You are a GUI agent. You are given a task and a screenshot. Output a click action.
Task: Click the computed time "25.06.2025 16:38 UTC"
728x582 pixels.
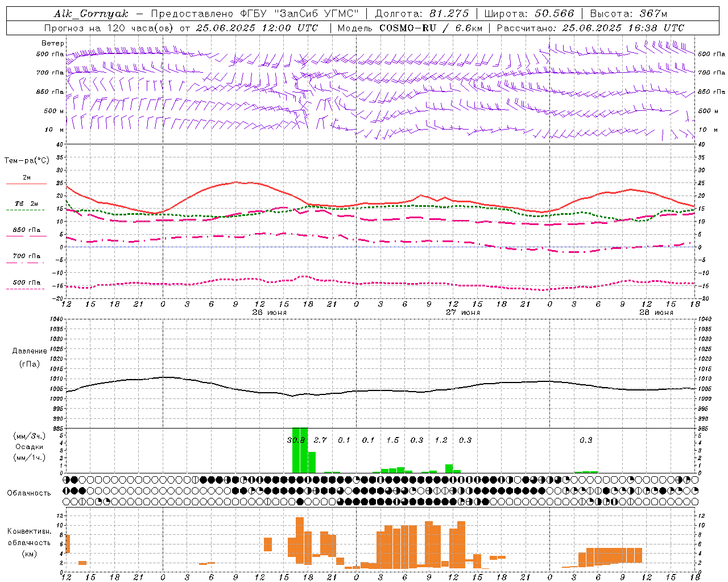[623, 28]
